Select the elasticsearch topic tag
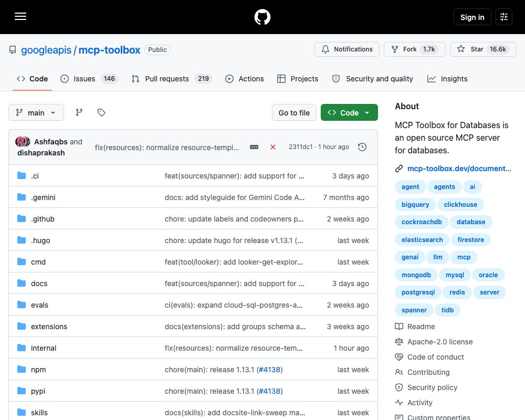Image resolution: width=525 pixels, height=420 pixels. (x=422, y=239)
